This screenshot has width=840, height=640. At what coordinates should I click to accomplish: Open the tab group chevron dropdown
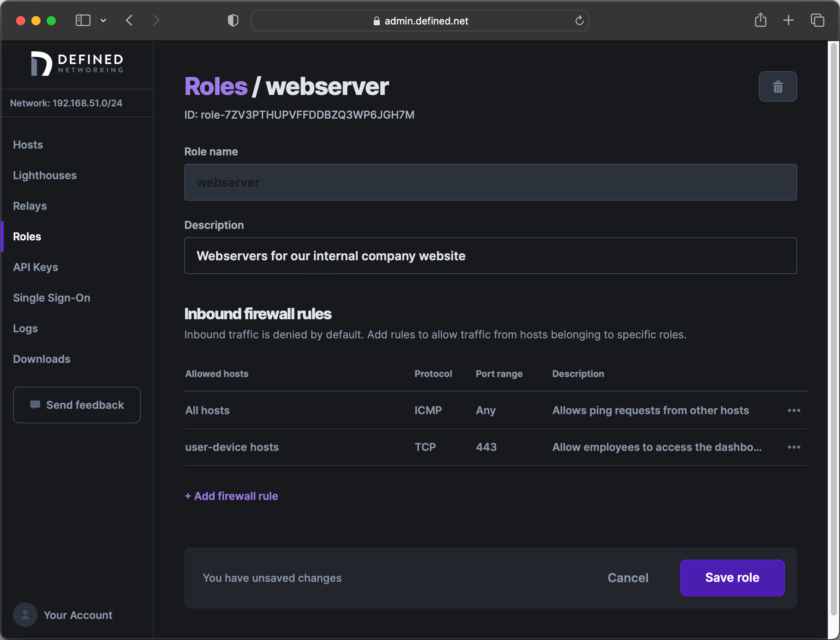tap(103, 20)
